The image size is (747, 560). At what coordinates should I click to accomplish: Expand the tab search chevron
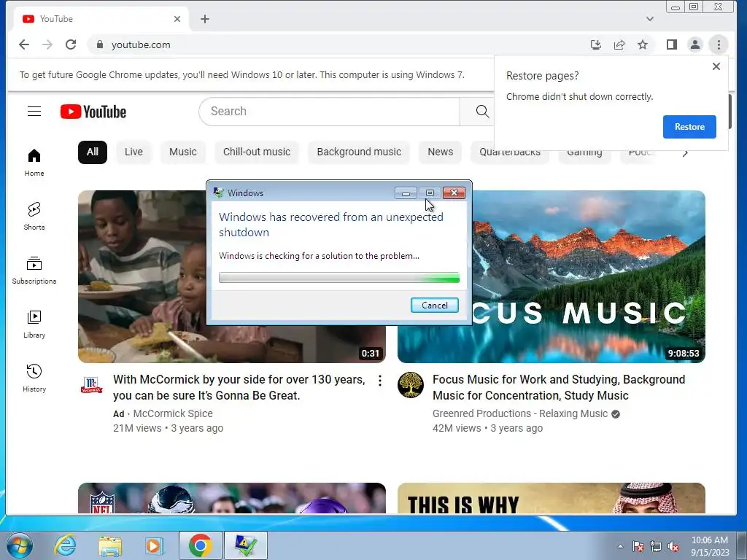click(x=650, y=19)
